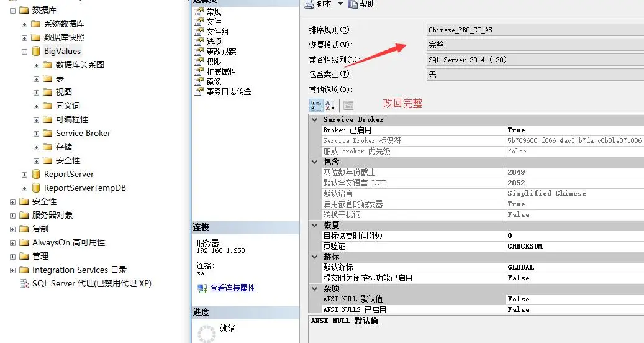Click the 选项 page icon
The width and height of the screenshot is (644, 343).
coord(199,42)
